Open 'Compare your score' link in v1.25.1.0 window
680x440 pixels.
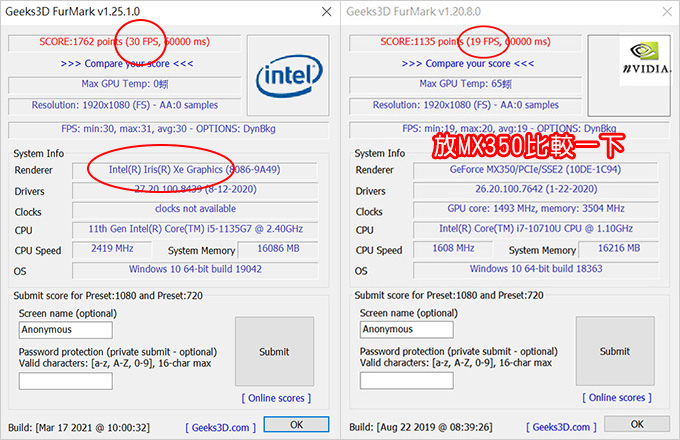[x=127, y=64]
